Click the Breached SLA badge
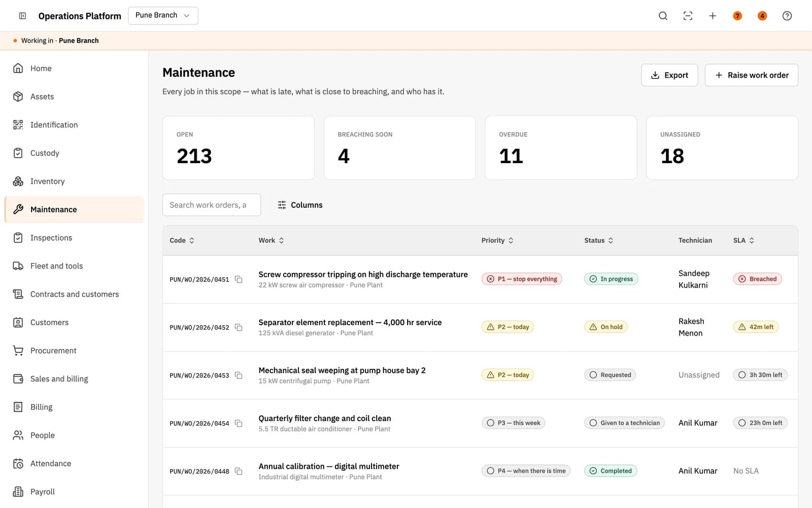This screenshot has height=508, width=812. [x=757, y=279]
